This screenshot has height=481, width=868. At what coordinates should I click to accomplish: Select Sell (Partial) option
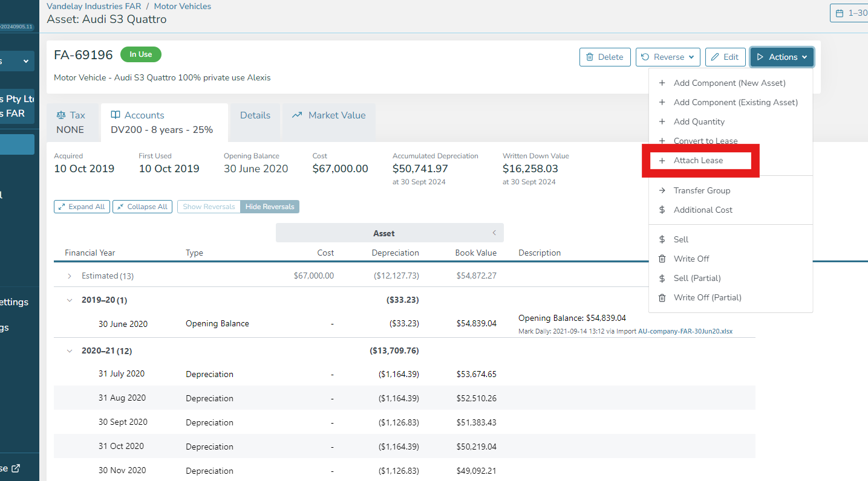[731, 278]
